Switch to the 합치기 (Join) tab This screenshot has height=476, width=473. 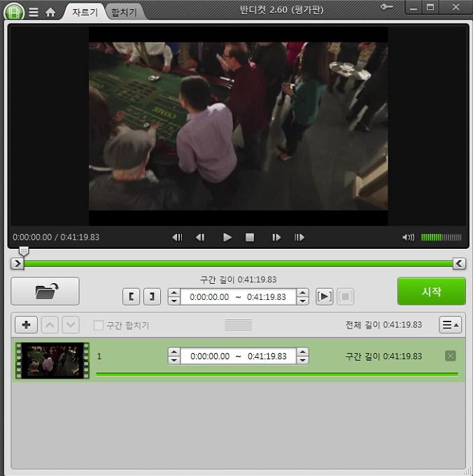tap(124, 12)
